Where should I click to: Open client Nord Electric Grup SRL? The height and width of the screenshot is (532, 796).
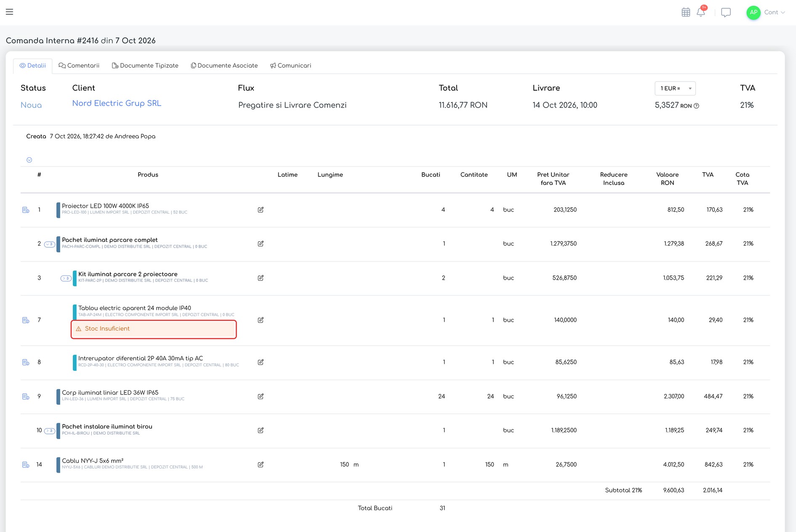point(117,103)
